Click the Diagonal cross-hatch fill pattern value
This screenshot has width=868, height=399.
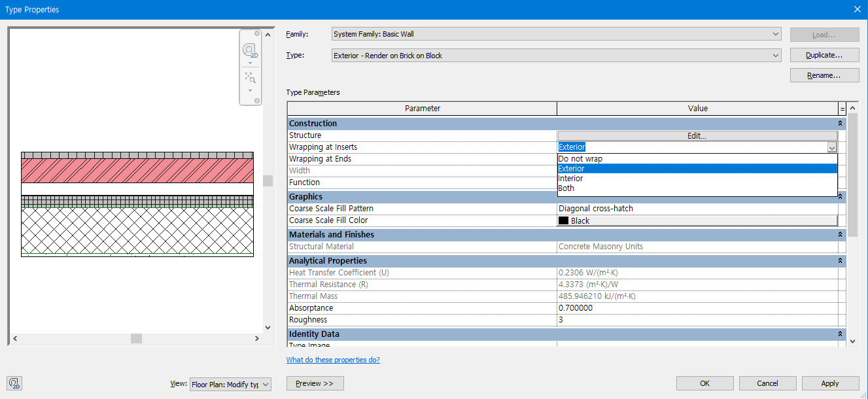[x=697, y=209]
